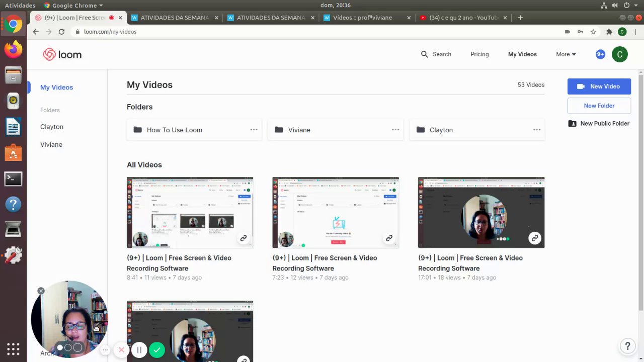The image size is (644, 362).
Task: Open the 17:01 video thumbnail
Action: 481,212
